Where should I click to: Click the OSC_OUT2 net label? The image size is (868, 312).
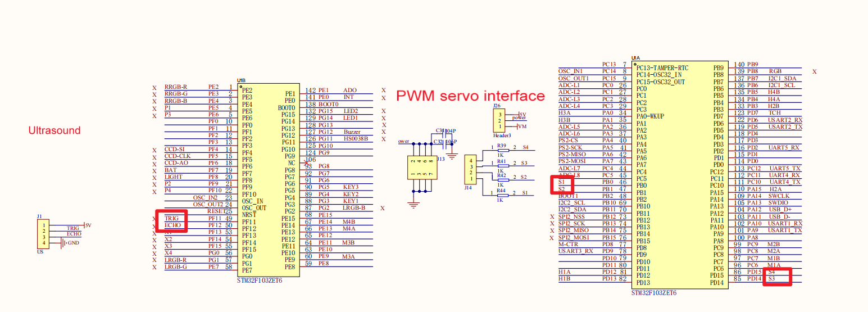pyautogui.click(x=207, y=204)
